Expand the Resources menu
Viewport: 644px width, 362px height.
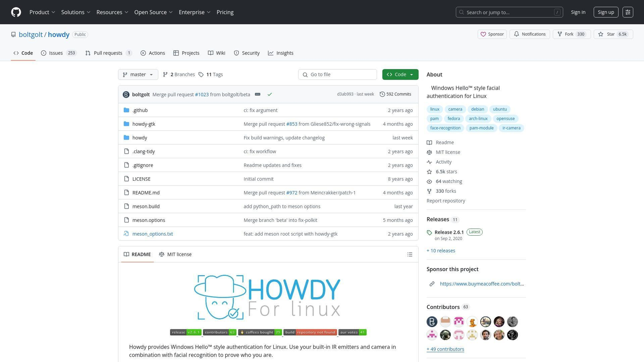pyautogui.click(x=112, y=12)
